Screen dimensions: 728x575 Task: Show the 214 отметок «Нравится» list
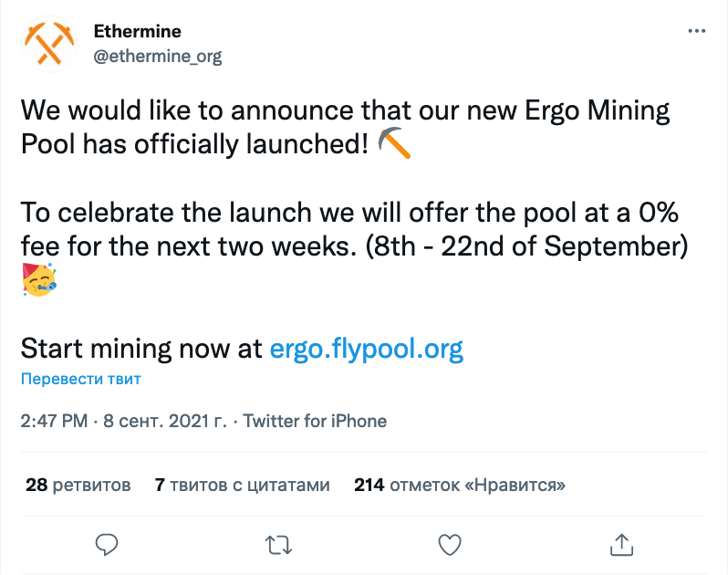460,485
